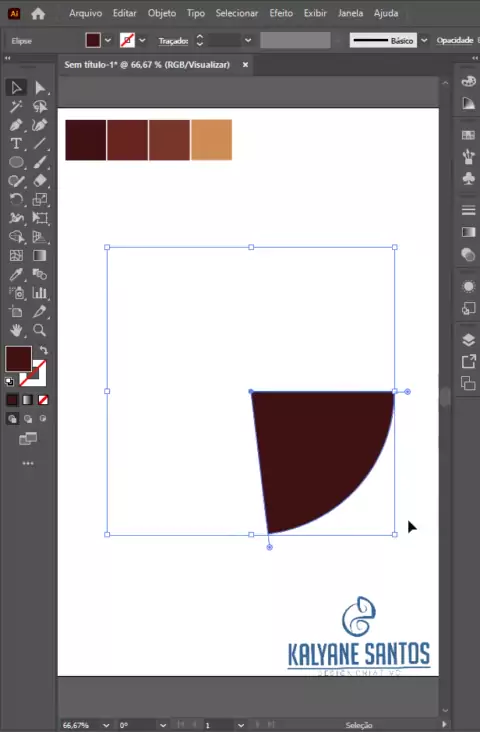Close the Sem título-1 document tab
Screen dimensions: 480x732
pos(245,65)
